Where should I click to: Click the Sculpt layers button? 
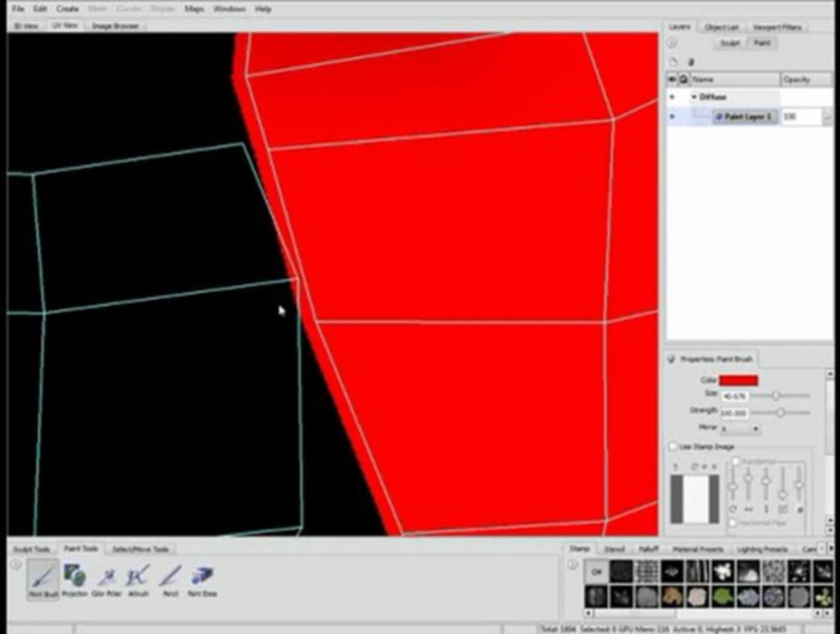click(x=730, y=43)
